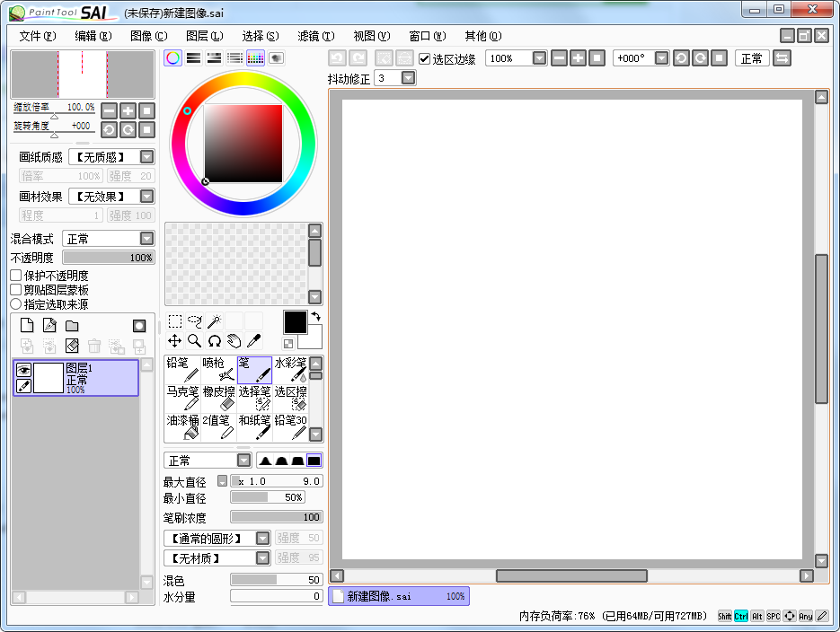Adjust the 不透明度 opacity slider

109,258
